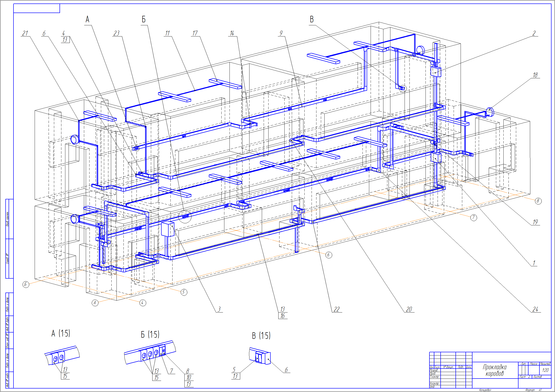
Task: Click the 'Формат A1' text
Action: [533, 390]
